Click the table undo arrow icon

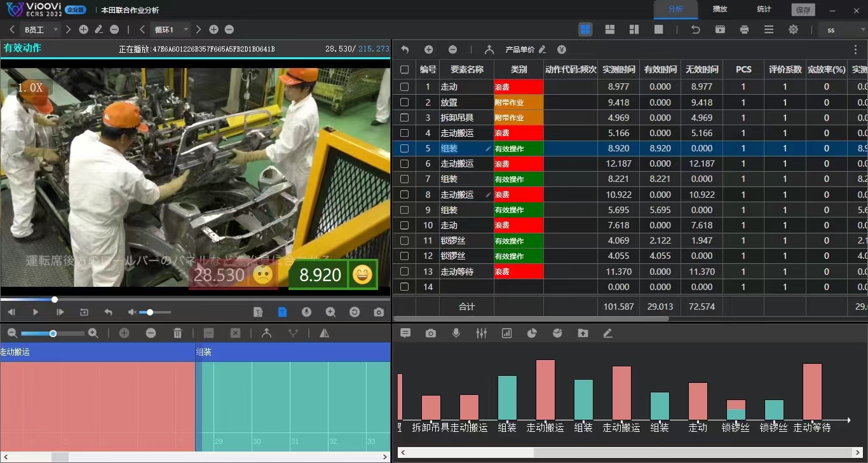pyautogui.click(x=405, y=50)
